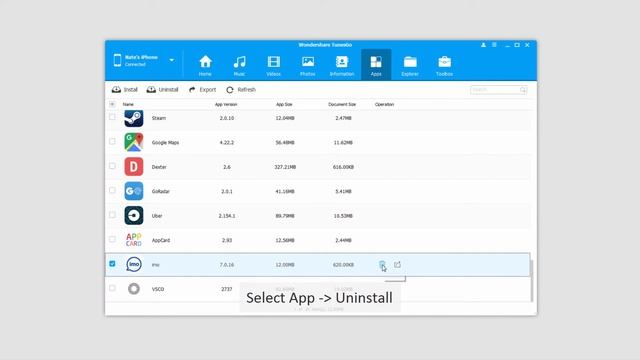Screen dimensions: 640x360
Task: Open the Toolbox tab
Action: 444,65
